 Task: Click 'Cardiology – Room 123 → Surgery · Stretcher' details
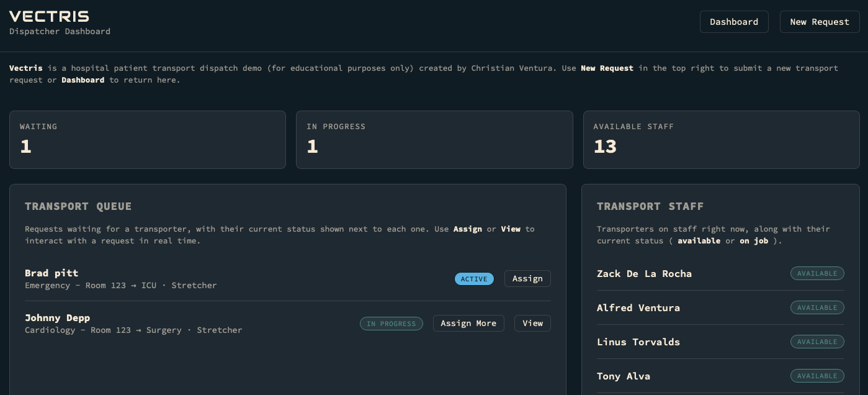(133, 330)
